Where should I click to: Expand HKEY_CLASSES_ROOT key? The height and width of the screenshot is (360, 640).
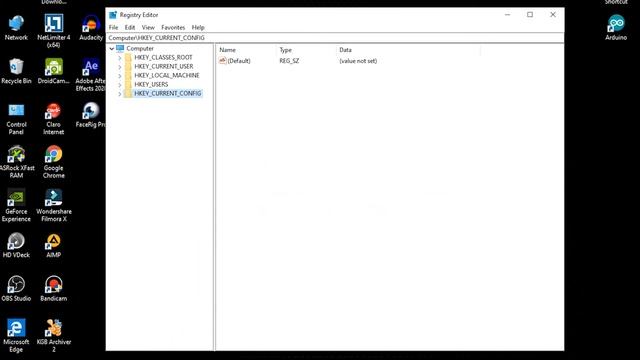120,58
